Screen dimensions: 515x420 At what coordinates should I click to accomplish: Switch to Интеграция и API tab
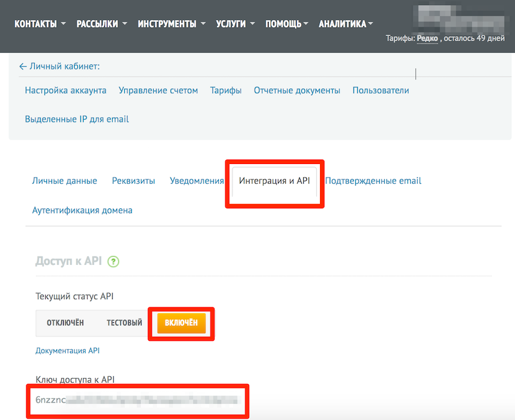click(274, 181)
